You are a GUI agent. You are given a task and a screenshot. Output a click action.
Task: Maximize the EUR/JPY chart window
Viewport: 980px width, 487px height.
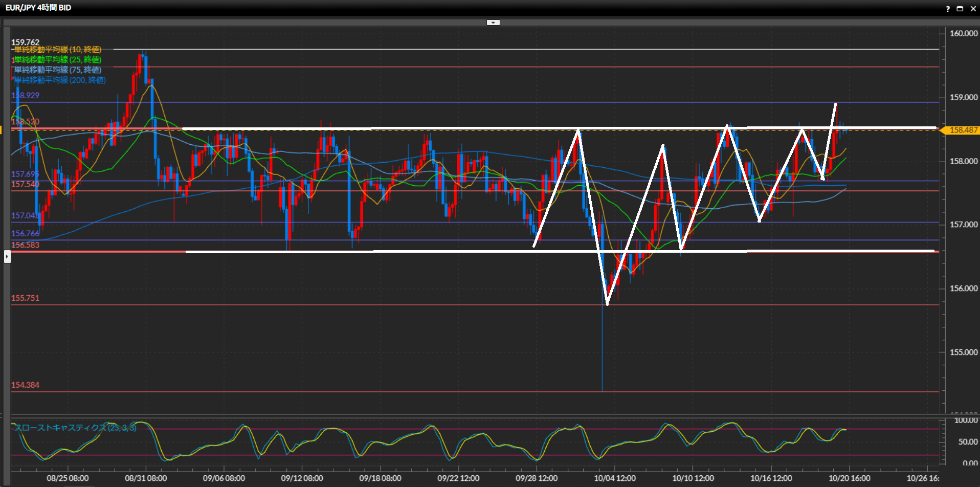(x=960, y=9)
